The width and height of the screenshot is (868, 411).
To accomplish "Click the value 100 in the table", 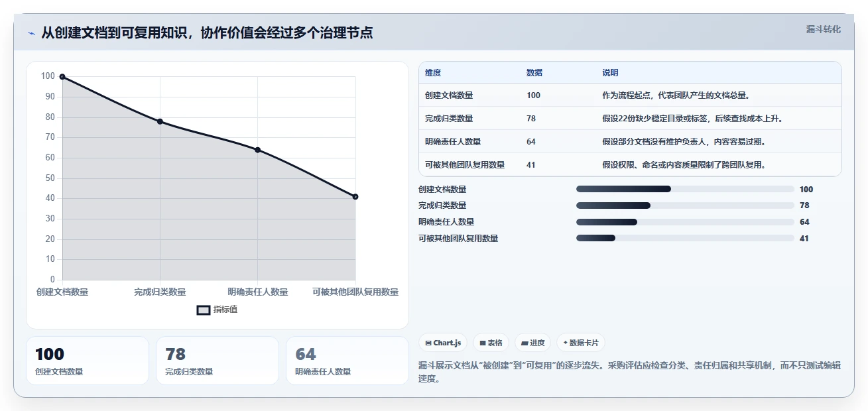I will click(x=533, y=95).
